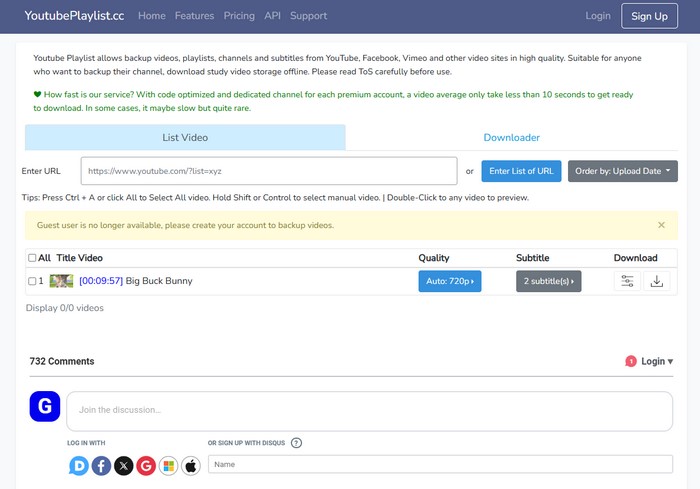Open Support in the navigation bar
The width and height of the screenshot is (700, 489).
coord(308,16)
